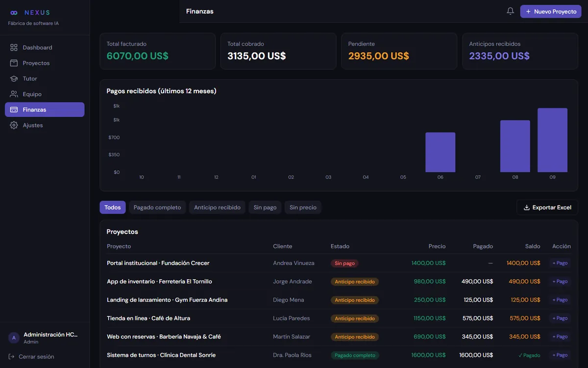Viewport: 588px width, 368px height.
Task: Add payment for Portal institucional row
Action: tap(560, 263)
